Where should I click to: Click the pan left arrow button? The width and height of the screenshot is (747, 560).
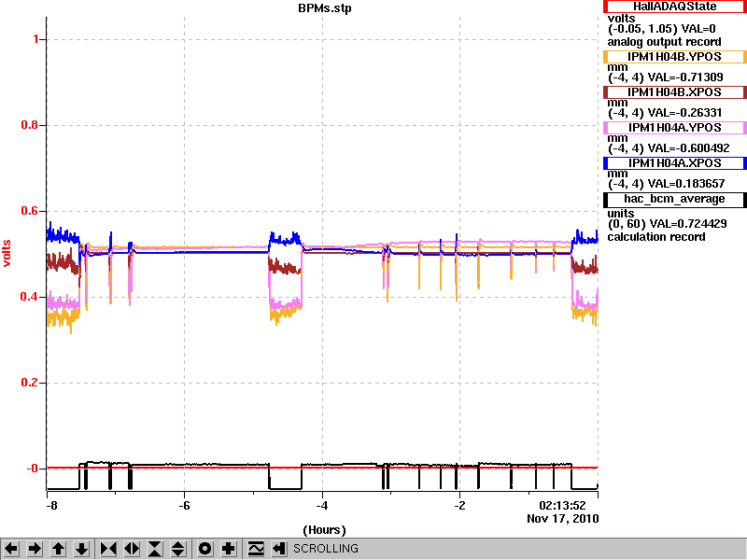11,549
